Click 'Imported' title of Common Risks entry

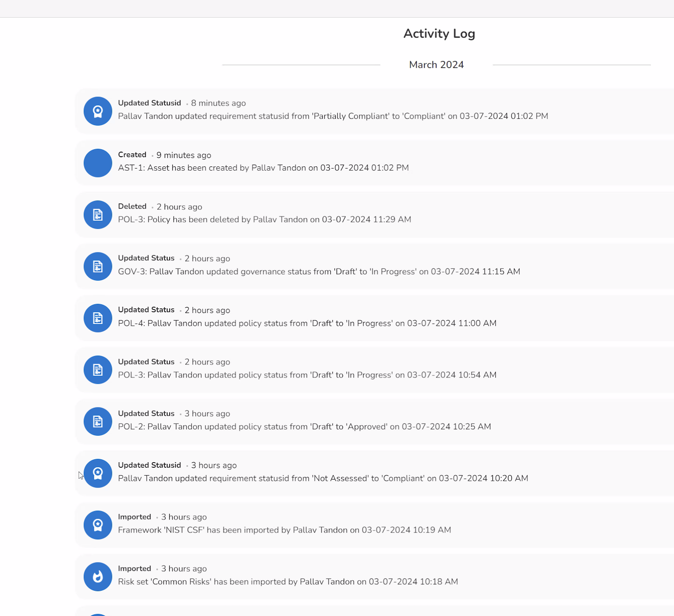(134, 568)
